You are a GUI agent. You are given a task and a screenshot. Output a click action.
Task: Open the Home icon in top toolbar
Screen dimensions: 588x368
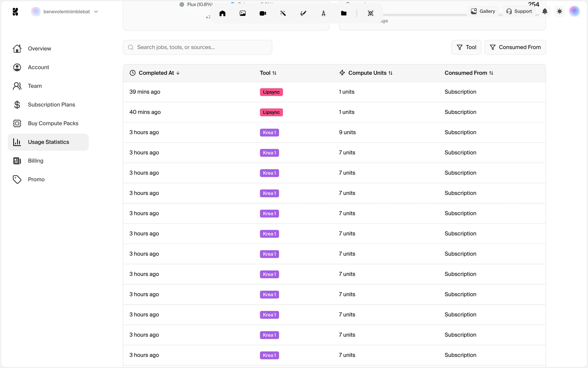tap(222, 13)
